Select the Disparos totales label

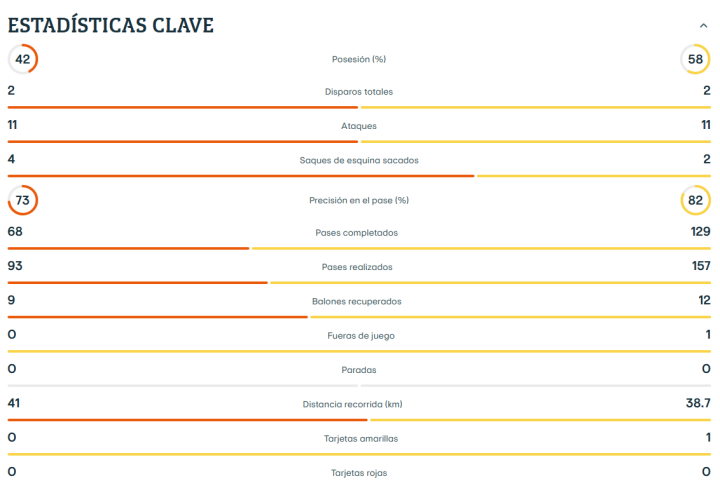click(359, 92)
